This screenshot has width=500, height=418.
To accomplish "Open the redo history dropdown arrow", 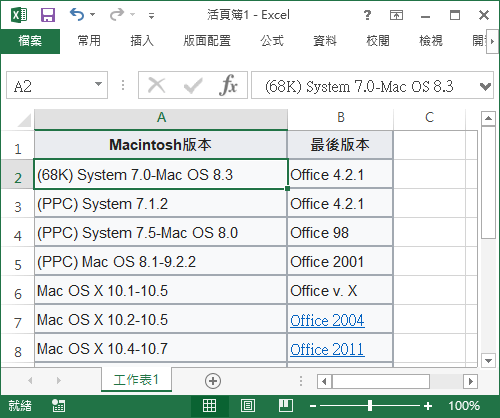I will pos(133,15).
